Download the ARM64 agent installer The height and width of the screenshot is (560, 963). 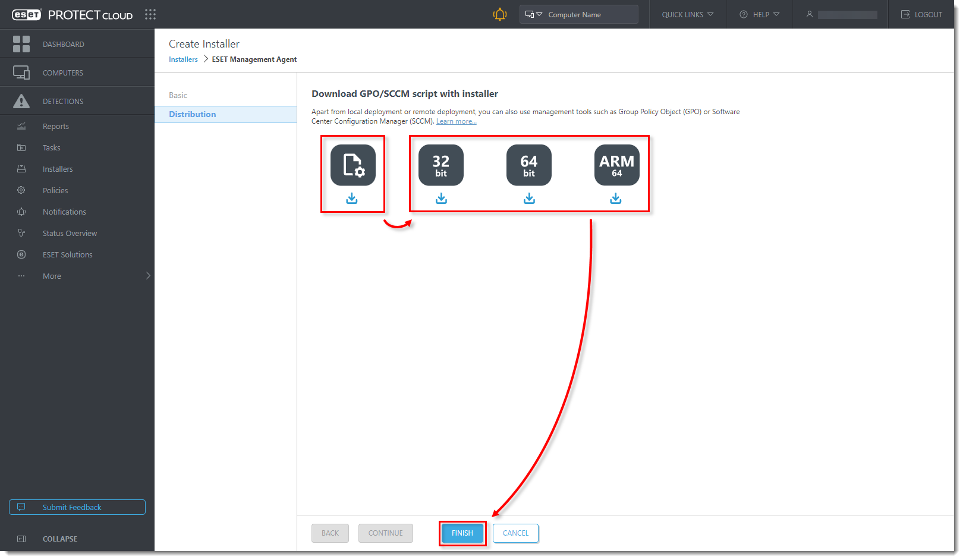pyautogui.click(x=616, y=198)
